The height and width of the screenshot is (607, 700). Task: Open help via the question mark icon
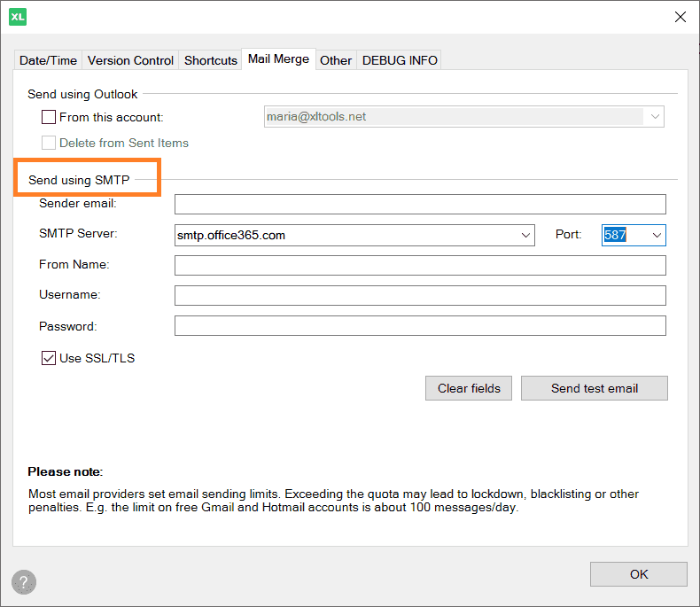(x=24, y=582)
